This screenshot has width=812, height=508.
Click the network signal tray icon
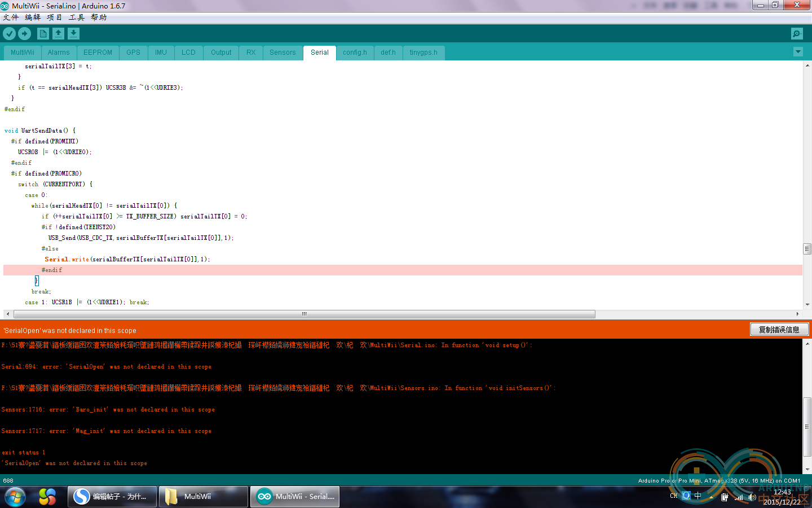pyautogui.click(x=739, y=497)
